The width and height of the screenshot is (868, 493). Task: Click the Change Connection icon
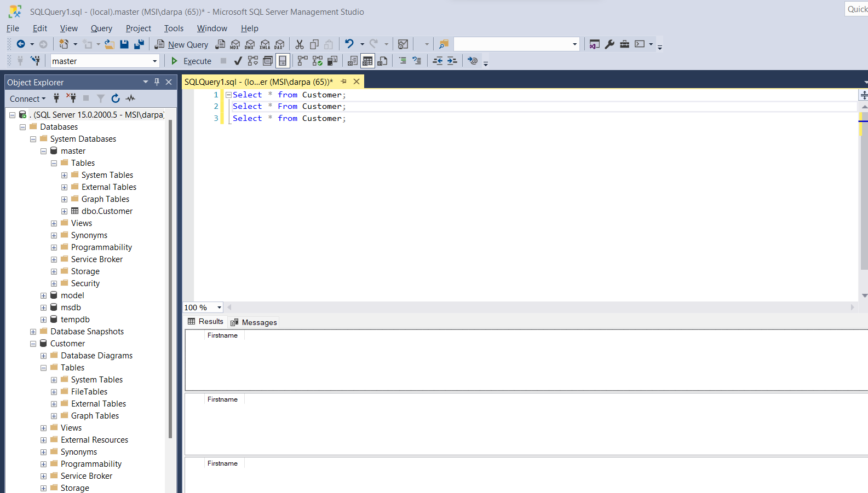coord(35,61)
